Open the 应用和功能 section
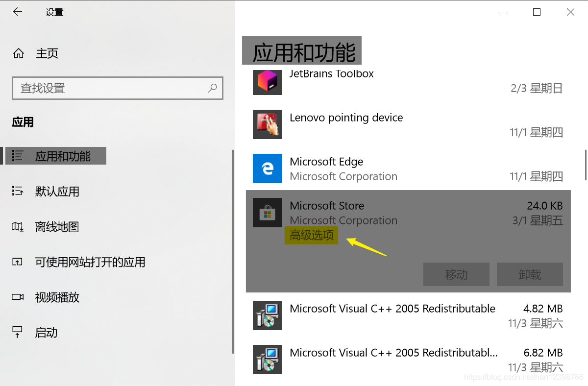Image resolution: width=588 pixels, height=386 pixels. (x=63, y=156)
